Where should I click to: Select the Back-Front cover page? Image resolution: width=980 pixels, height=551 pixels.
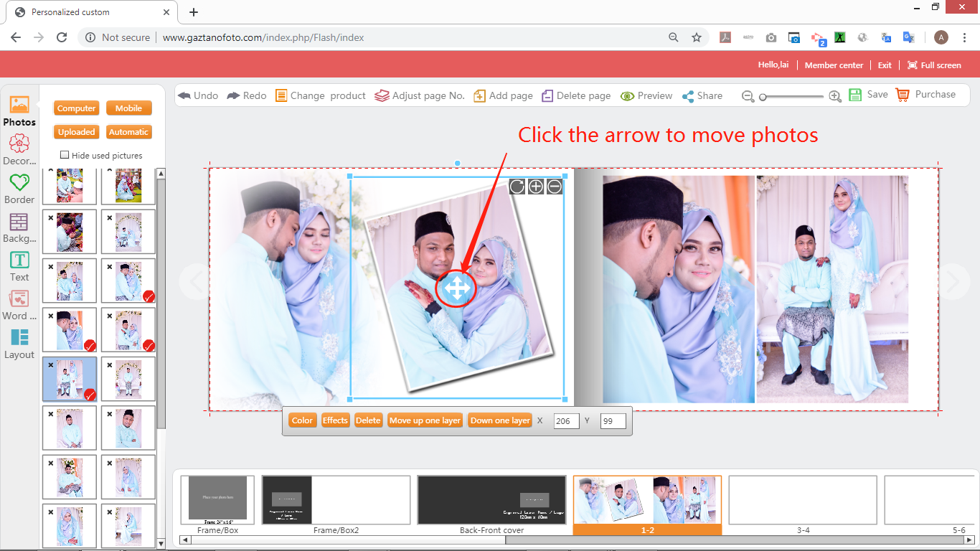click(x=491, y=501)
